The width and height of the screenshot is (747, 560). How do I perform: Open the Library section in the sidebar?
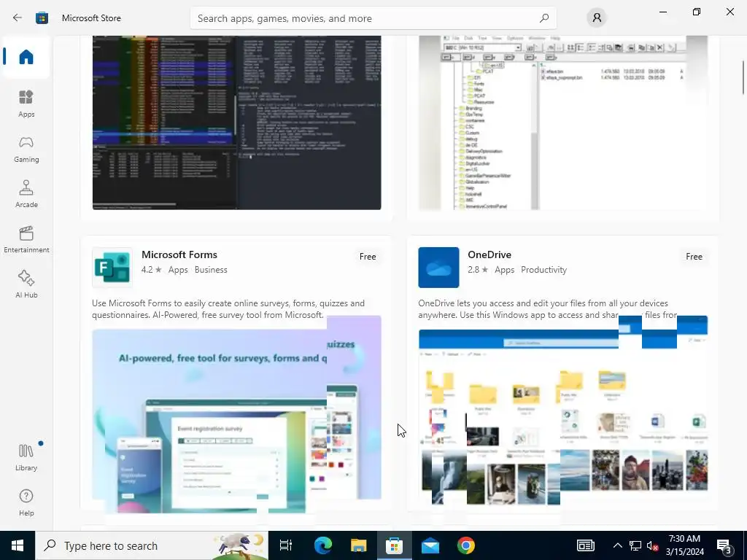click(x=26, y=457)
